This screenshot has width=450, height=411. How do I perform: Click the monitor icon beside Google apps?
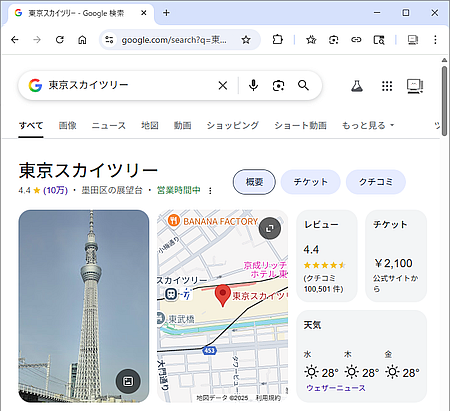point(415,86)
